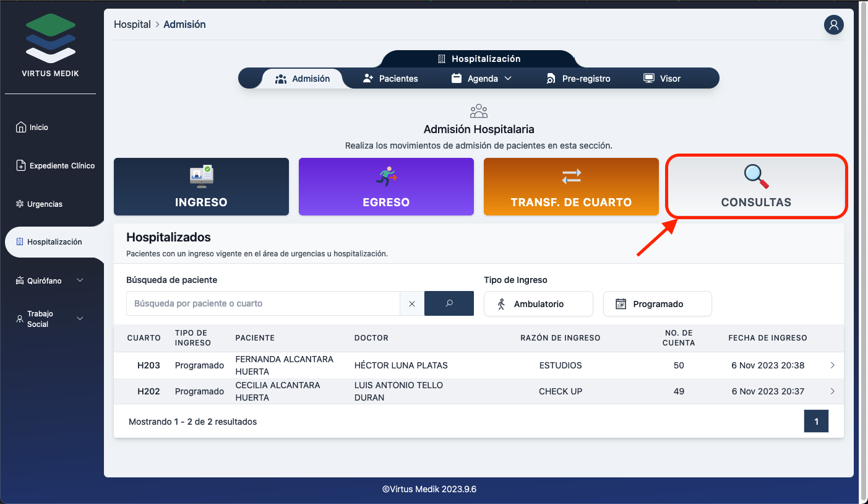Expand row details for room H203
The image size is (868, 504).
pos(832,365)
